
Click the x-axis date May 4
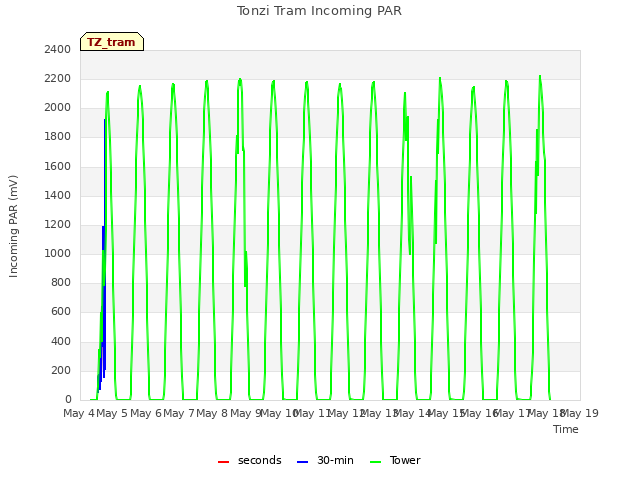coord(79,413)
